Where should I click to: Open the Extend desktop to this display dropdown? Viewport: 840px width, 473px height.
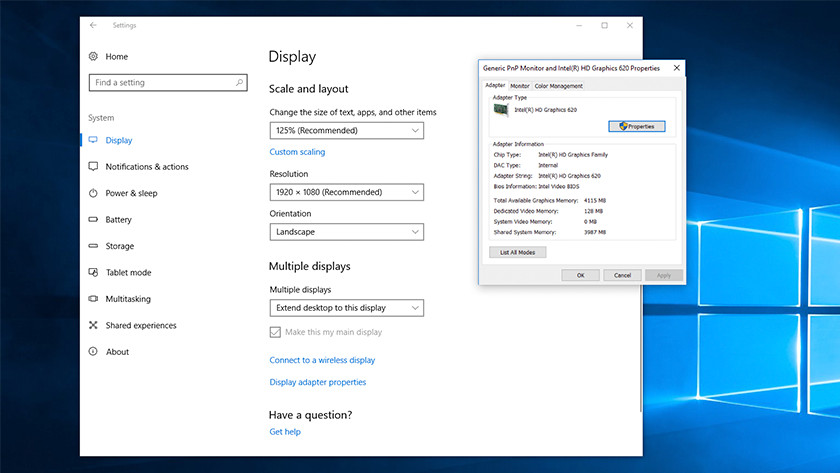346,308
